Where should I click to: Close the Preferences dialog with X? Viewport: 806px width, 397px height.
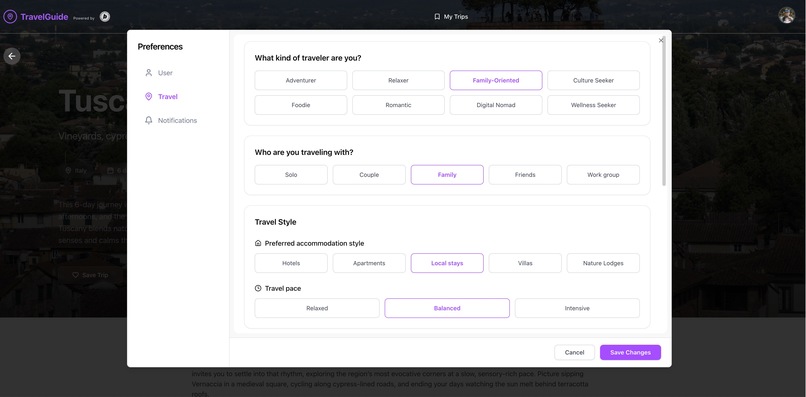tap(661, 40)
